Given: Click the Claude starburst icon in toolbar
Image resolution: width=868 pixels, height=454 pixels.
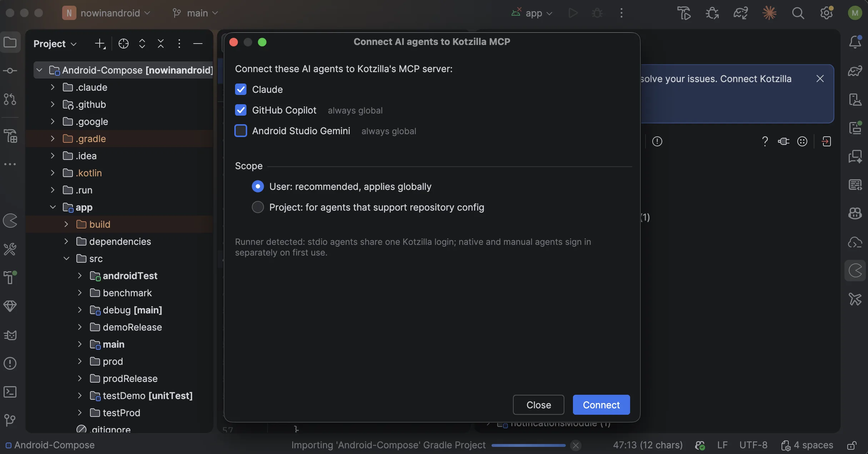Looking at the screenshot, I should (x=769, y=13).
